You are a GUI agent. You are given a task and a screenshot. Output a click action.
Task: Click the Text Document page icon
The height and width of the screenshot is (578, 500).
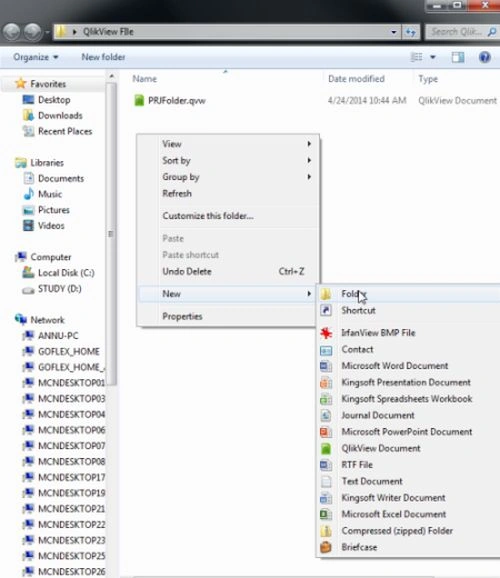pos(326,481)
